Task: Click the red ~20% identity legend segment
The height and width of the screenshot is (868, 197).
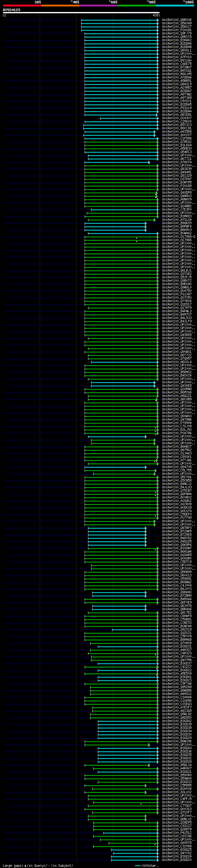Action: [22, 6]
